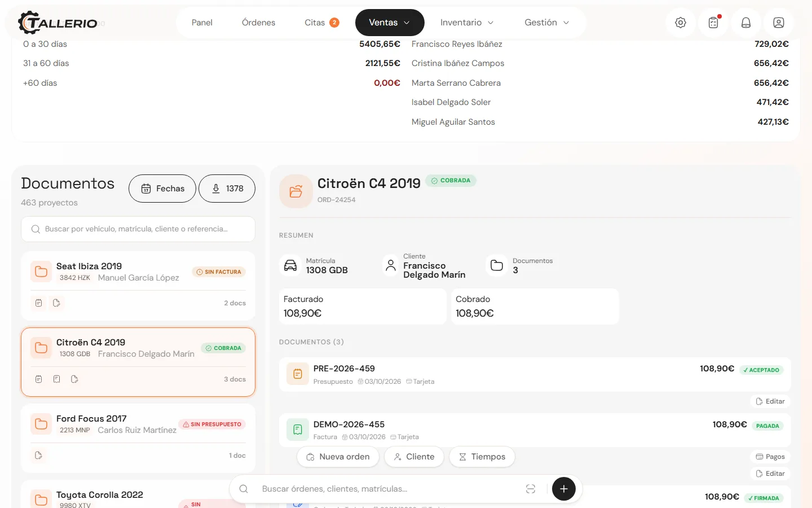Click Editar under DEMO-2026-455
This screenshot has width=812, height=508.
pos(770,474)
